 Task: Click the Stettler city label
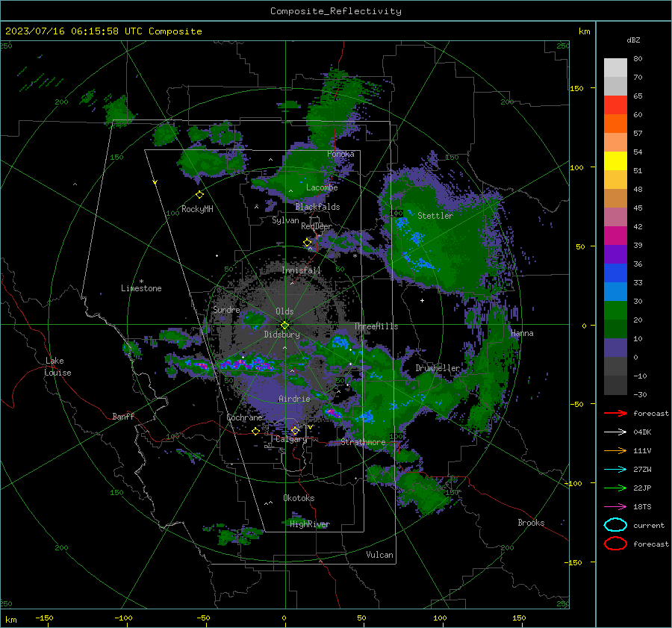435,216
